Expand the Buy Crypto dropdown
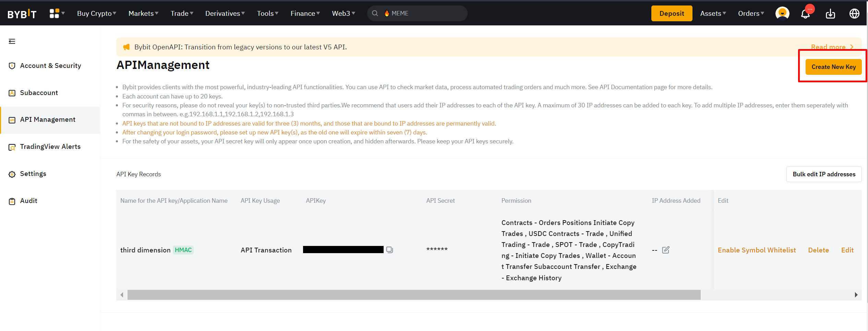 [x=97, y=13]
